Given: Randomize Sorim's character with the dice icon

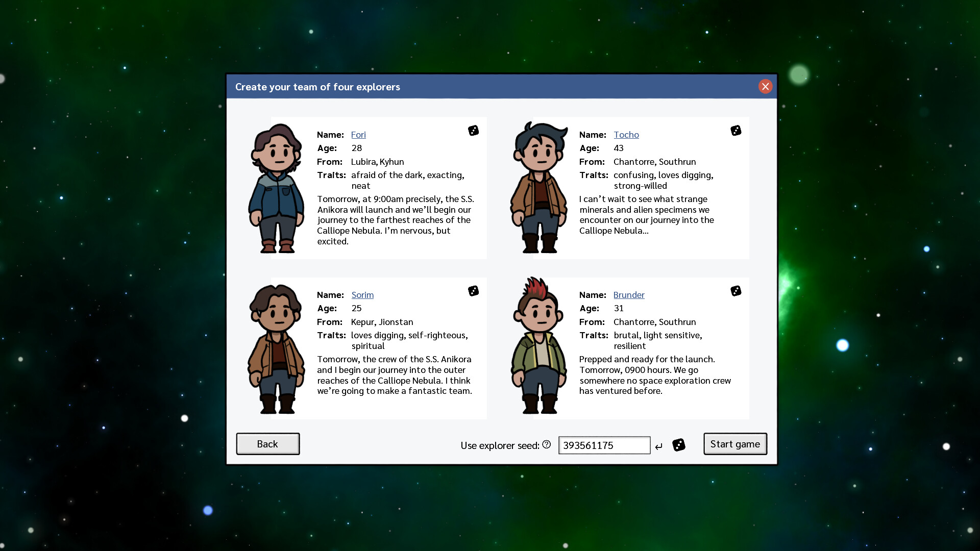Looking at the screenshot, I should [473, 290].
